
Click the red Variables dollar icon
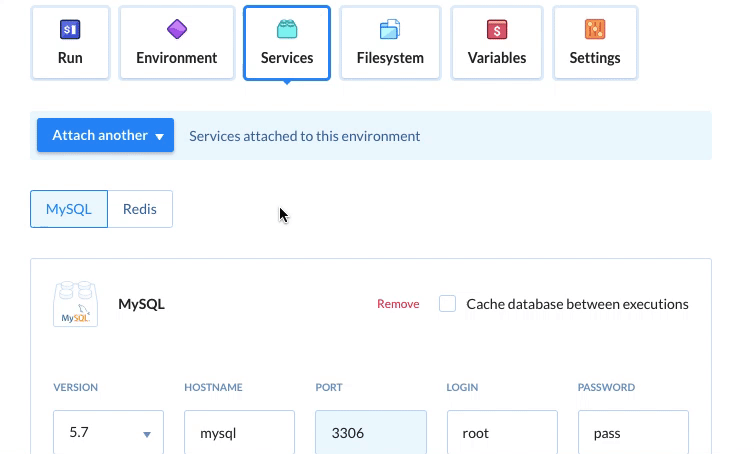tap(497, 29)
